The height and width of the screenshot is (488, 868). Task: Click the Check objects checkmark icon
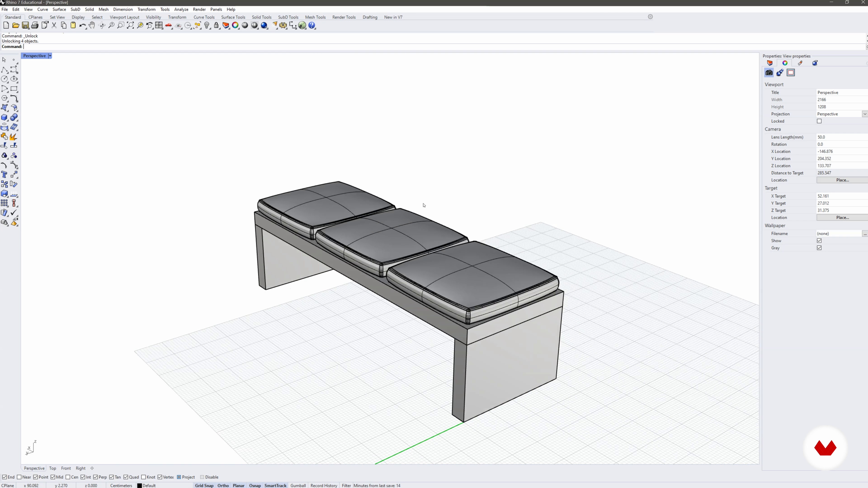[x=14, y=213]
